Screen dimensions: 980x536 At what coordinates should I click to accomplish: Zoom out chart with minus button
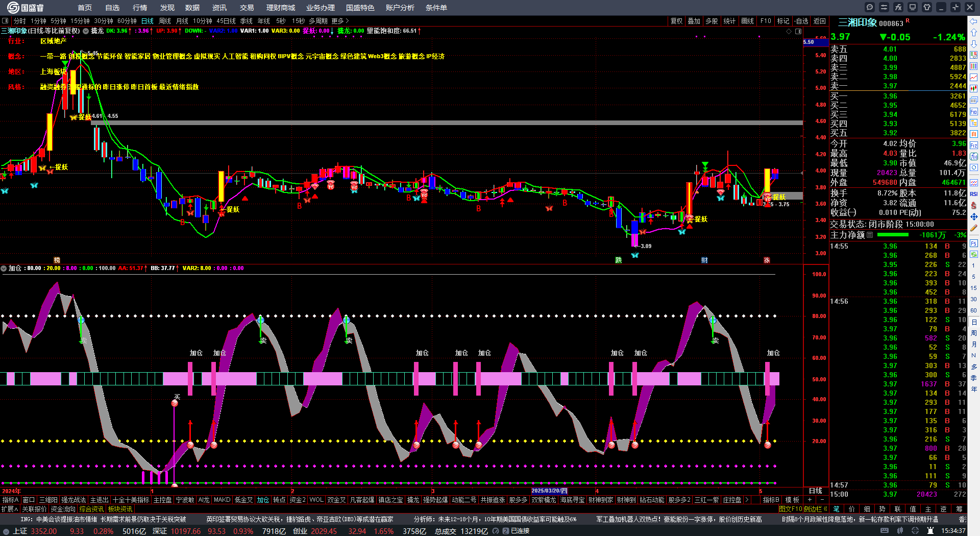(x=822, y=500)
